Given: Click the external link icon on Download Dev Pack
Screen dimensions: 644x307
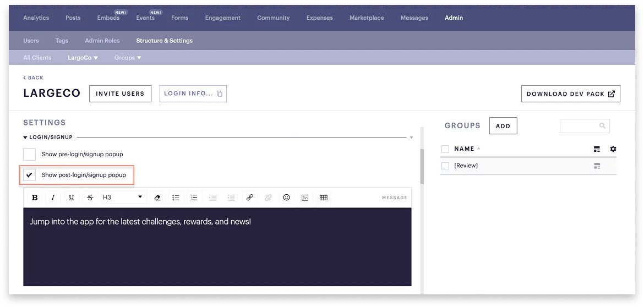Looking at the screenshot, I should [x=612, y=94].
